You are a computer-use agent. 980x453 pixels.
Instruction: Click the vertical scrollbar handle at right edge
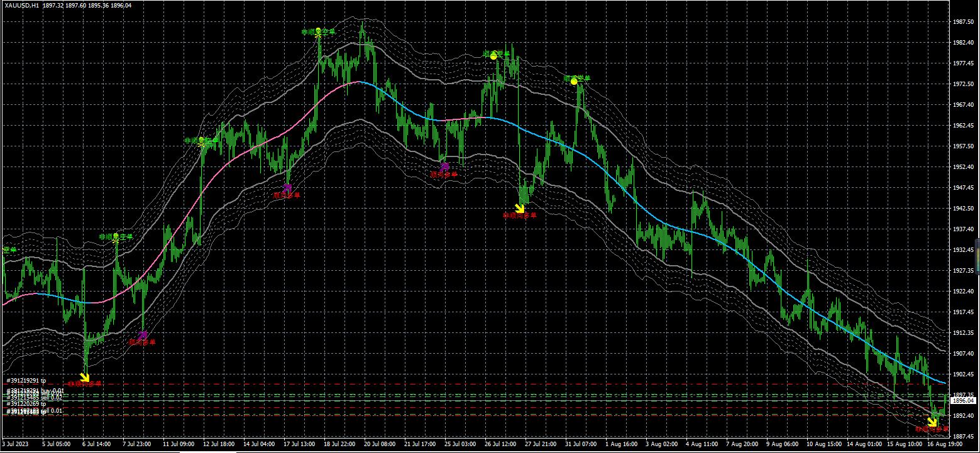977,256
